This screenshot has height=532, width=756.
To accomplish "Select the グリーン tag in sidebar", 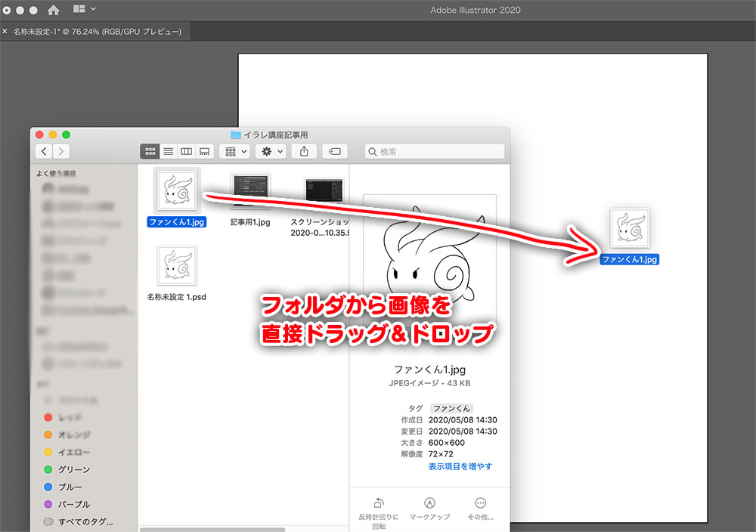I will click(67, 469).
